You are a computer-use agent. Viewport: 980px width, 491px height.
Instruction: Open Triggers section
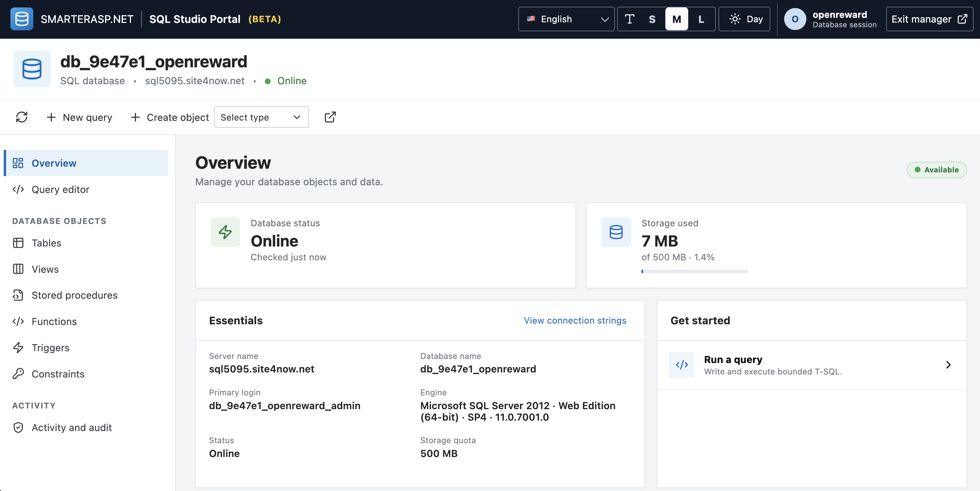pos(86,348)
